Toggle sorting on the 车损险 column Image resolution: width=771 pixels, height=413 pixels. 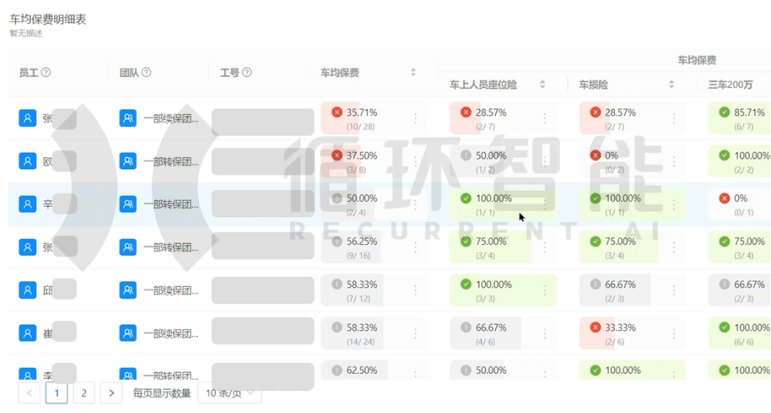pyautogui.click(x=671, y=85)
